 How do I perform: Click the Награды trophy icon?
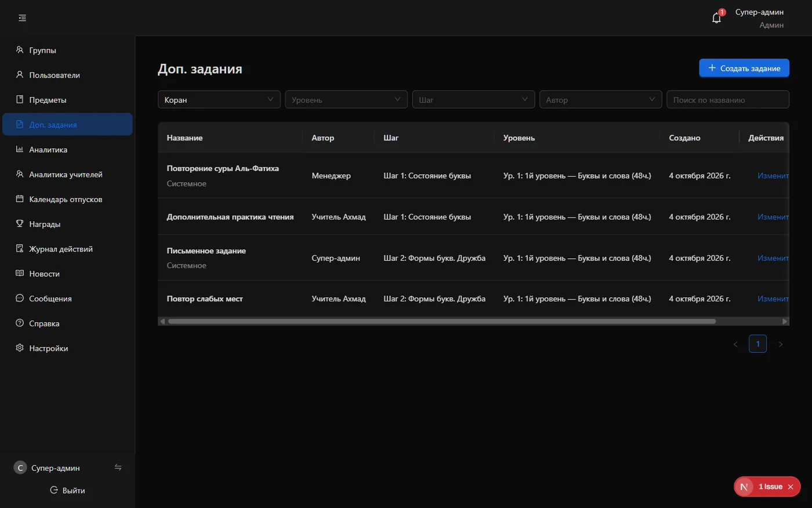coord(20,224)
